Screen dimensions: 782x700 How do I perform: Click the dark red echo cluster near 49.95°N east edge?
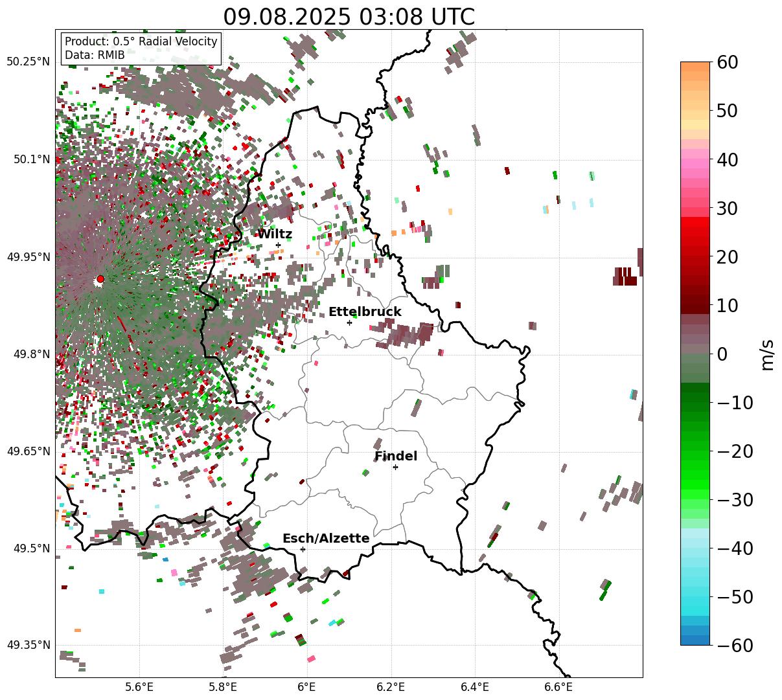pos(625,277)
